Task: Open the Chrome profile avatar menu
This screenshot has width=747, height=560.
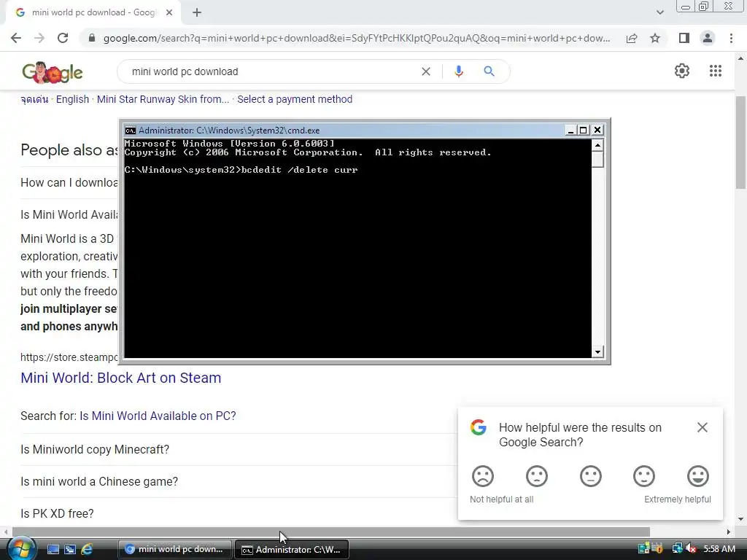Action: point(708,38)
